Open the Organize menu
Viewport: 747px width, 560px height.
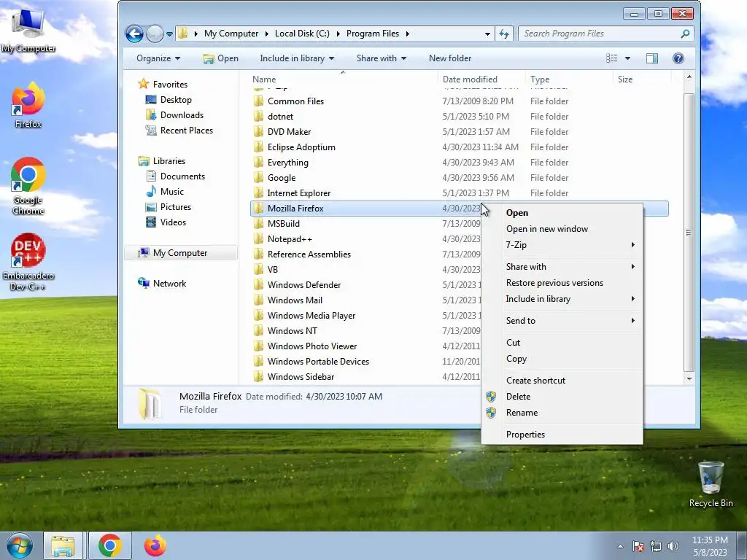[x=158, y=58]
